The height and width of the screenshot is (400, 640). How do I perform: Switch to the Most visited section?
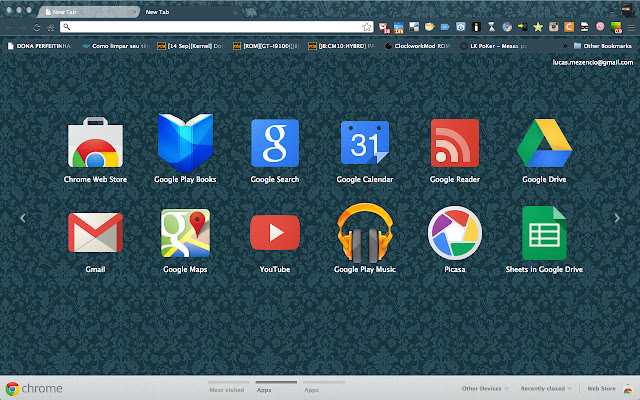[x=227, y=390]
